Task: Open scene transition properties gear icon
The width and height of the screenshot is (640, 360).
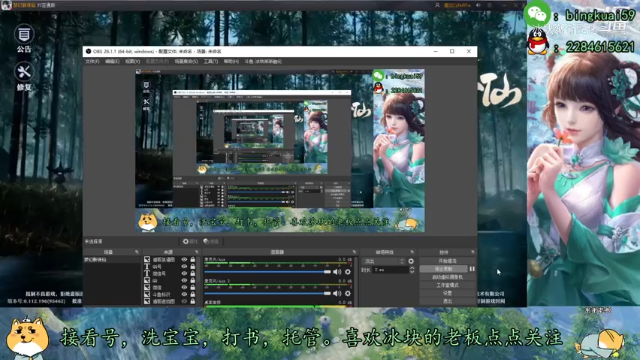Action: (411, 261)
